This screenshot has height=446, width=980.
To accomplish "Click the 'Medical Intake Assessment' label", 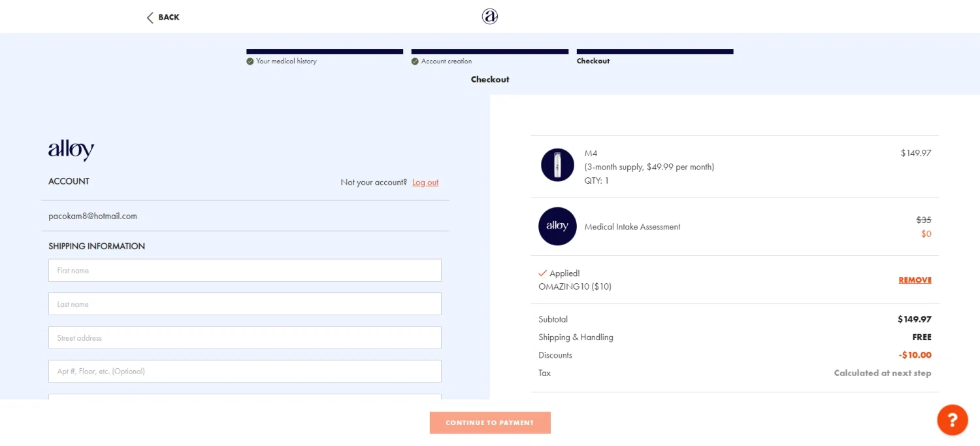I will click(632, 227).
